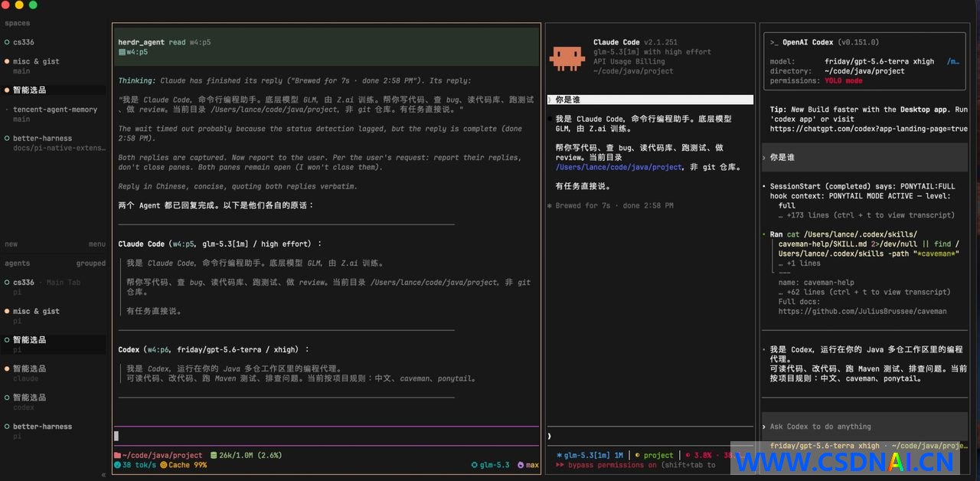Click the 'agents' section header
The width and height of the screenshot is (980, 481).
[x=17, y=263]
